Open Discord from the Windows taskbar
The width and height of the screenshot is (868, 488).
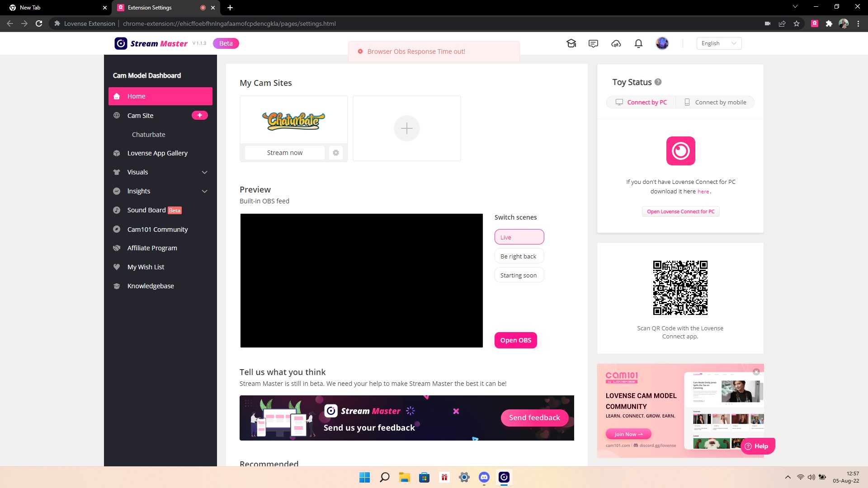[x=484, y=477]
